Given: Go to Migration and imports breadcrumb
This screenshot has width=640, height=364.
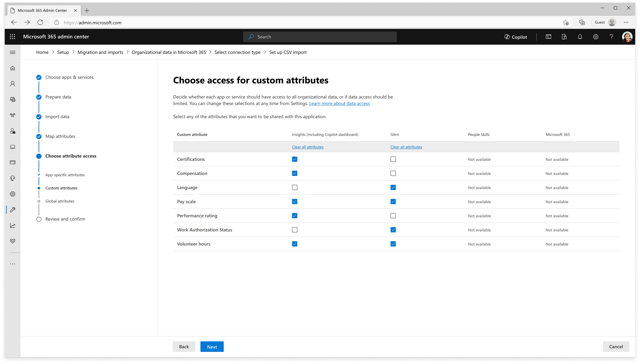Looking at the screenshot, I should point(100,52).
